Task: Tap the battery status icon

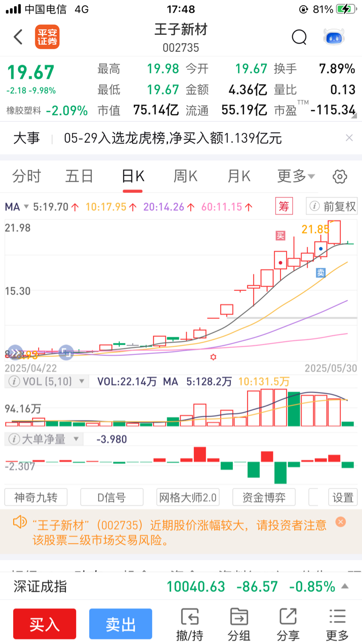Action: point(346,9)
